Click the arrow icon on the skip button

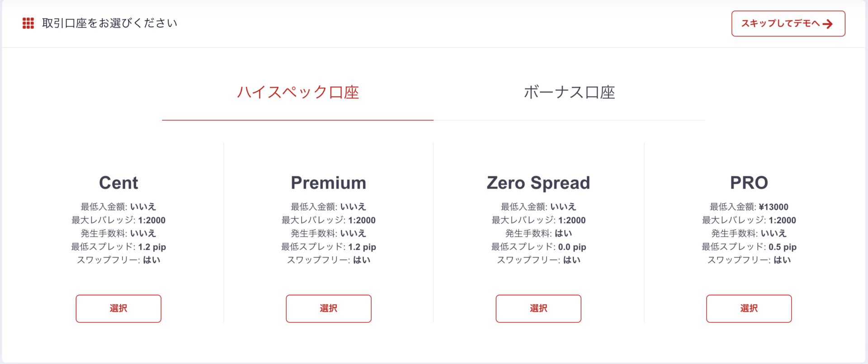(x=828, y=24)
